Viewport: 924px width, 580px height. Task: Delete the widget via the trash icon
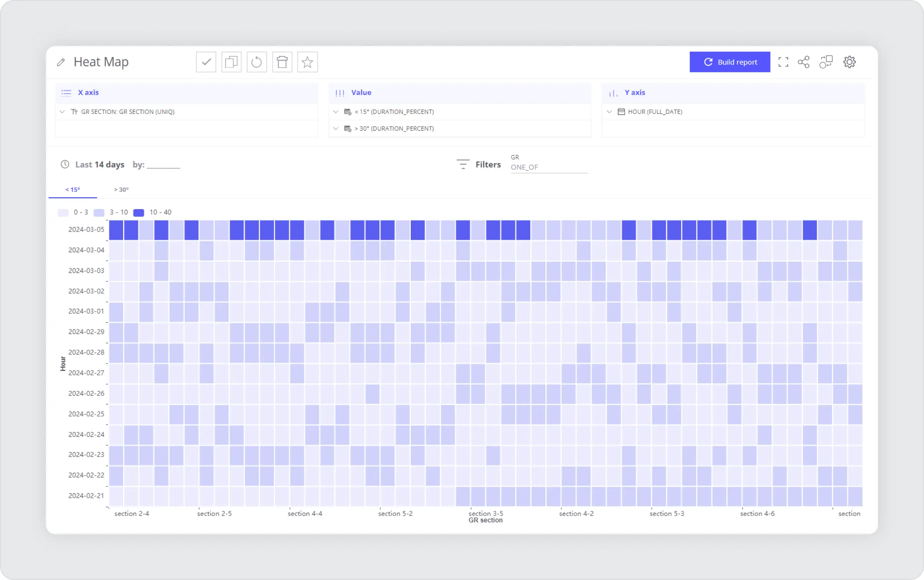tap(282, 62)
